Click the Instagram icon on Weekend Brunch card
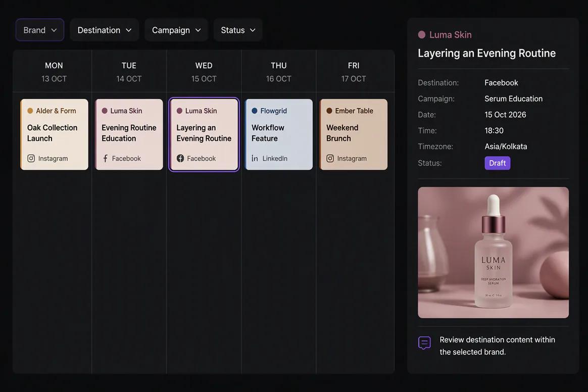The height and width of the screenshot is (392, 588). tap(330, 158)
